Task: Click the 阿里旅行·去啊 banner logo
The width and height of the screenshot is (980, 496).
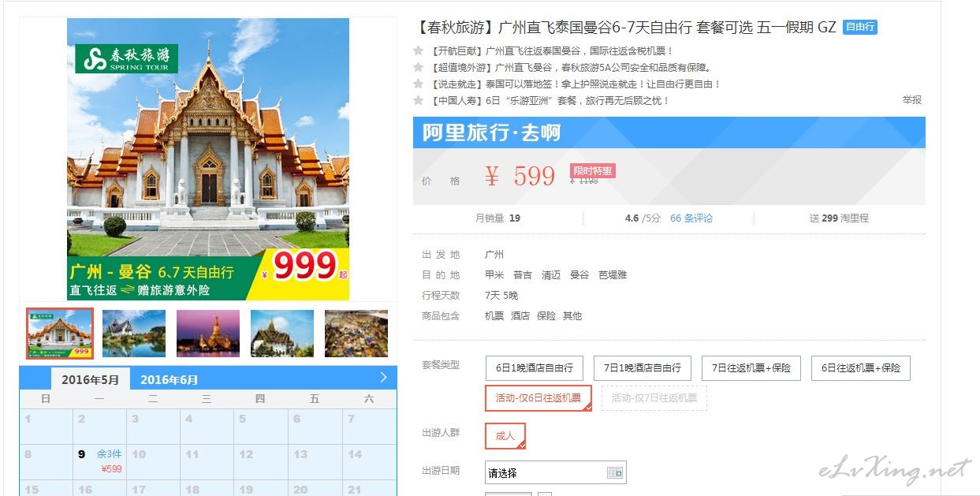Action: 491,132
